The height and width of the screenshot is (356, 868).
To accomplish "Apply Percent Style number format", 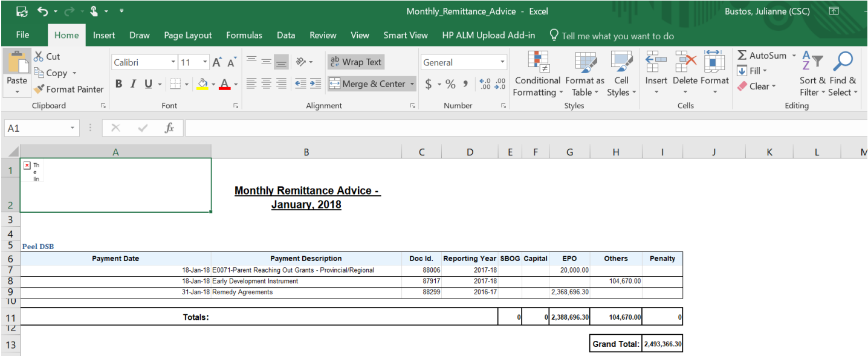I will (x=450, y=84).
